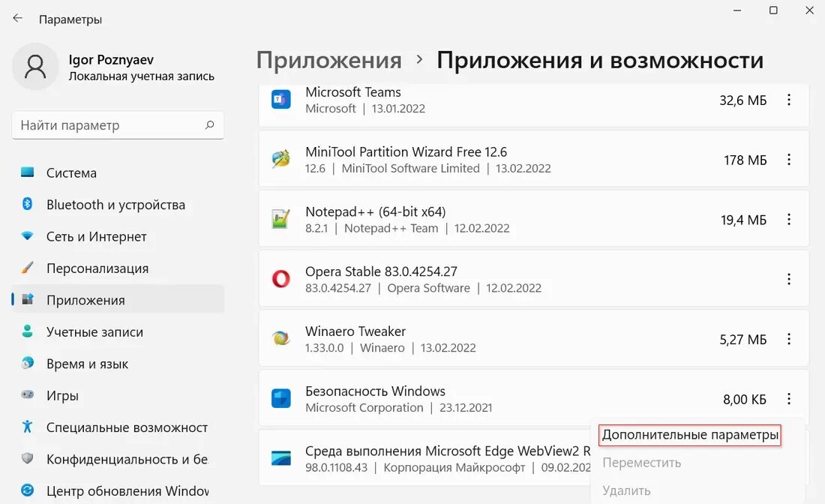Image resolution: width=825 pixels, height=504 pixels.
Task: Click the MiniTool Partition Wizard icon
Action: [281, 159]
